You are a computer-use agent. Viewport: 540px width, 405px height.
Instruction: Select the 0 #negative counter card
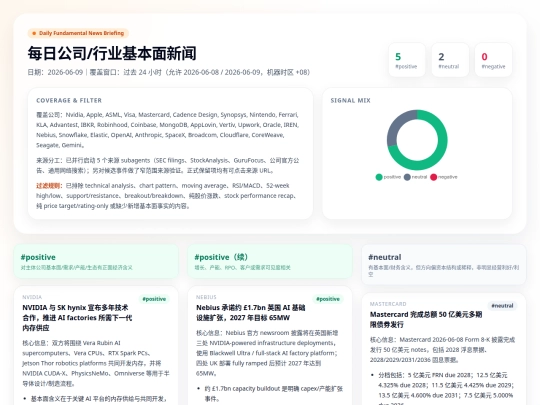tap(493, 60)
